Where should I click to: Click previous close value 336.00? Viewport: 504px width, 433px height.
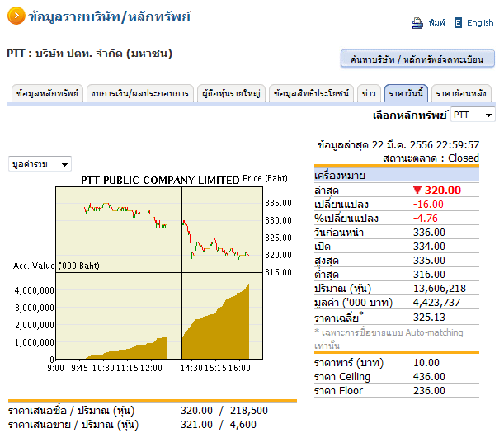(429, 233)
